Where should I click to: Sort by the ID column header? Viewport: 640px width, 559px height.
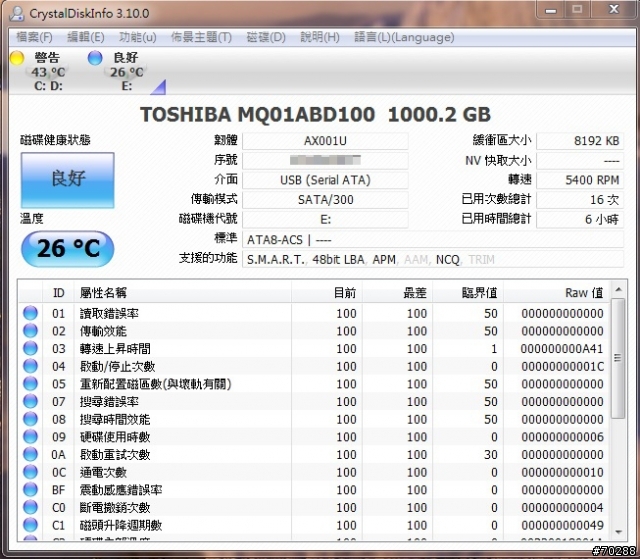pos(58,292)
